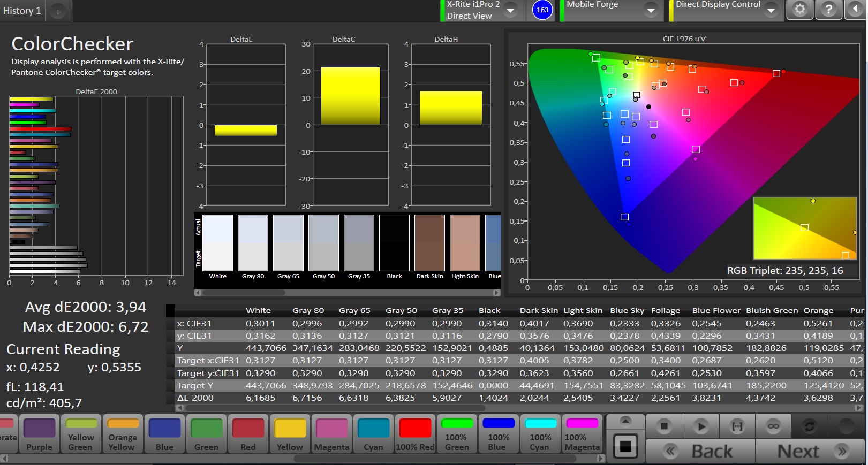Expand the X-Rite i1Pro 2 meter dropdown
The width and height of the screenshot is (868, 465).
(x=511, y=10)
